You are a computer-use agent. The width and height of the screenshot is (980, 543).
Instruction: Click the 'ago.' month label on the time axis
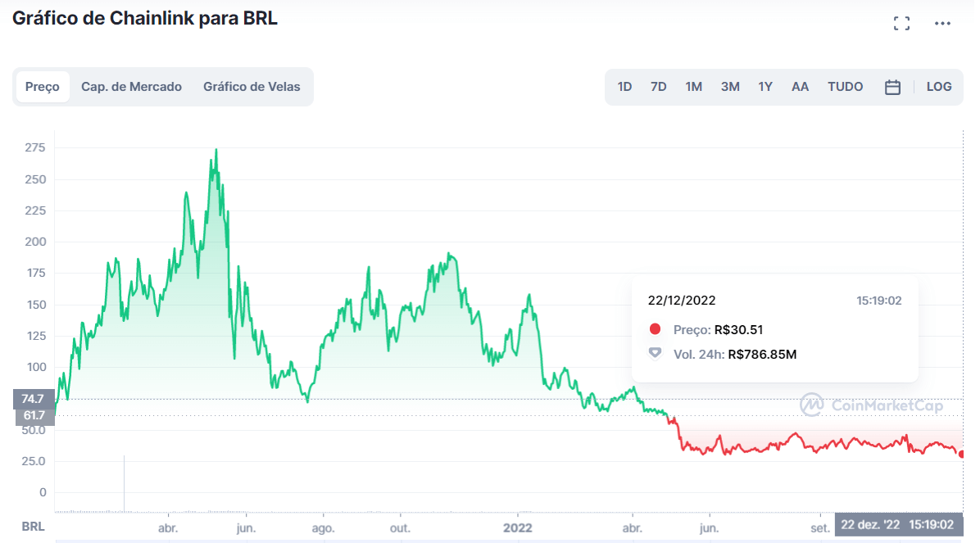(x=323, y=528)
